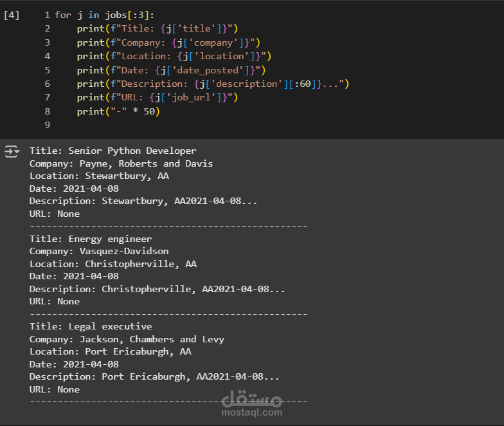Click the output toggle icon beside the results
The image size is (504, 426).
coord(12,152)
